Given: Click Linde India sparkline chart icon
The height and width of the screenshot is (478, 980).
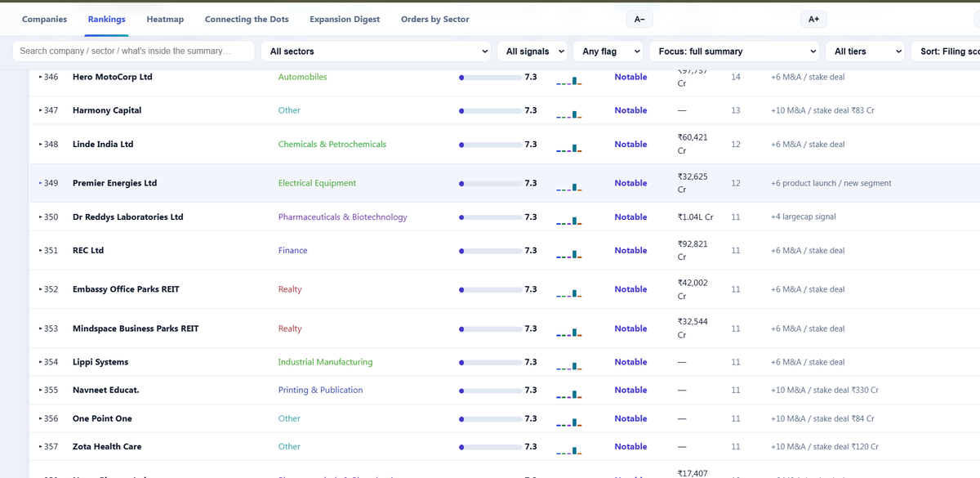Looking at the screenshot, I should click(568, 147).
